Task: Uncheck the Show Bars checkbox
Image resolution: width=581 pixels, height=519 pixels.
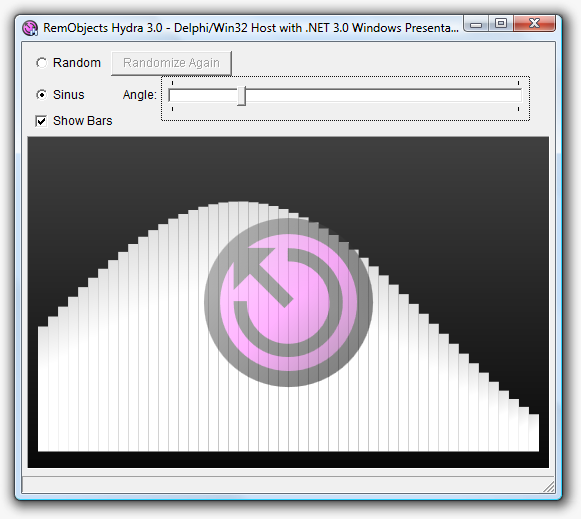Action: click(x=41, y=121)
